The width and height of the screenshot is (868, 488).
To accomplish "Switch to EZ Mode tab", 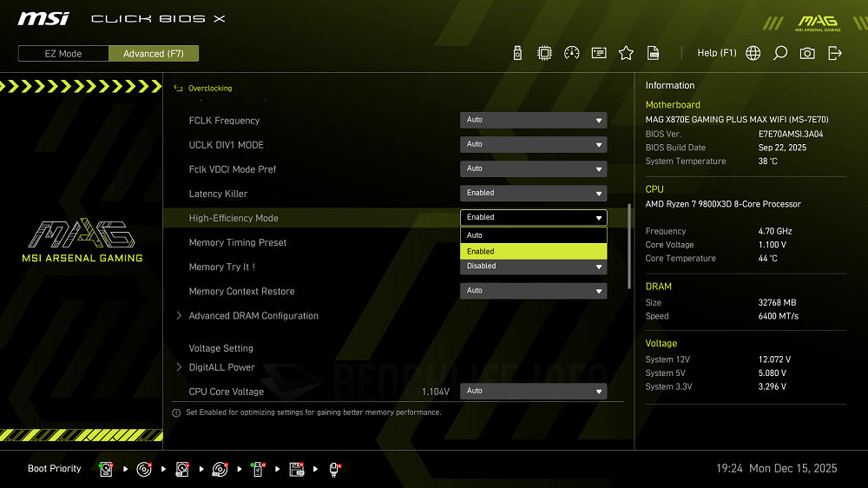I will pyautogui.click(x=63, y=54).
